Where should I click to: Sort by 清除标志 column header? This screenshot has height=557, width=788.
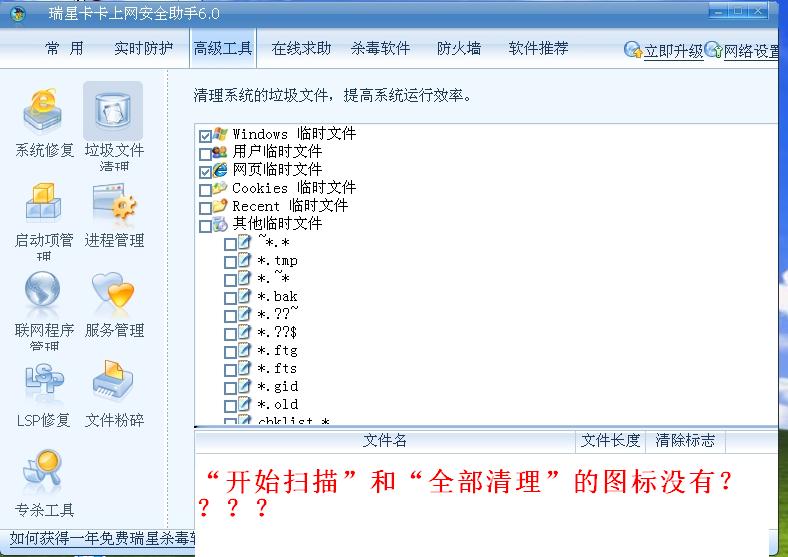point(685,441)
